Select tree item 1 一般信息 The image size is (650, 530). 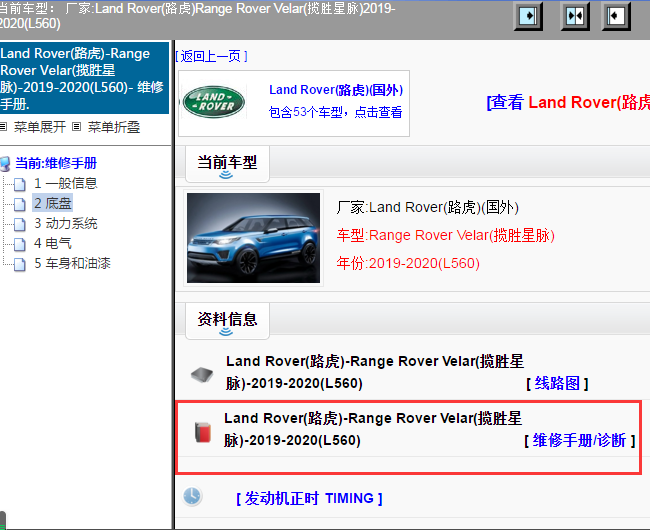[65, 183]
